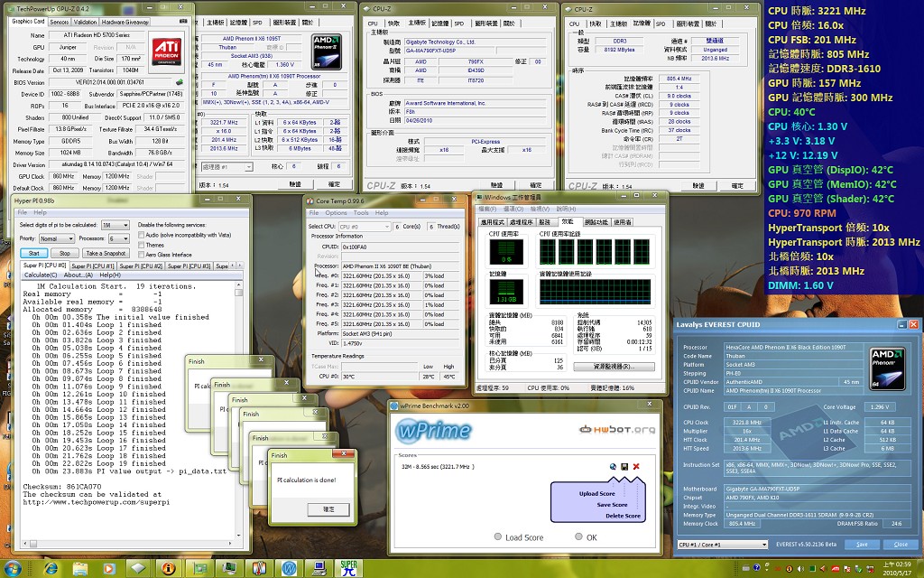Viewport: 924px width, 578px height.
Task: Click the ATI Radeon logo in GPU-Z
Action: pyautogui.click(x=167, y=51)
